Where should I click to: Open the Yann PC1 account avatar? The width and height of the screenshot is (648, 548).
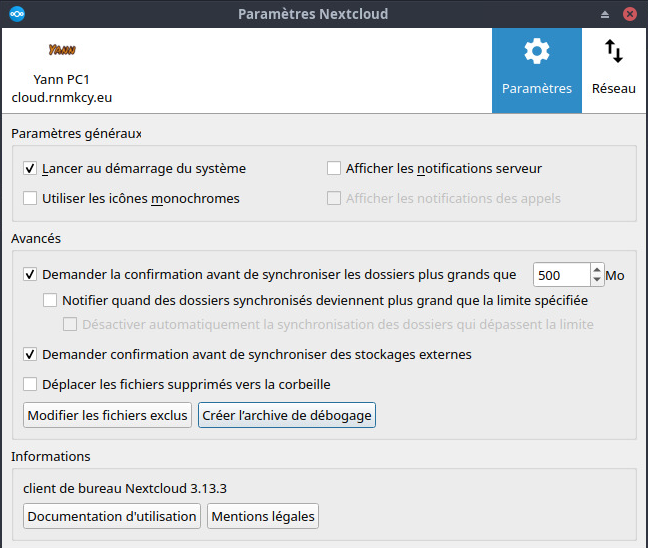tap(62, 49)
